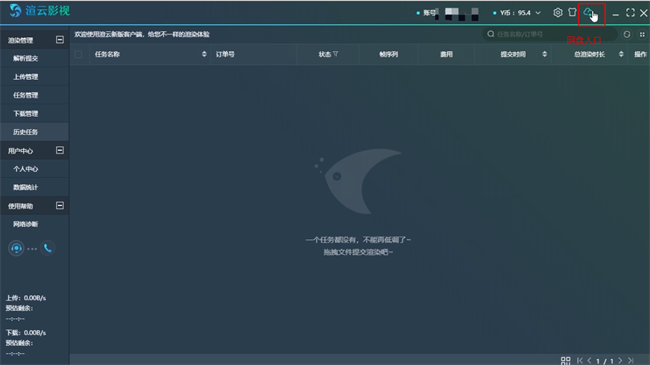Click the 渲云影视 logo
Screen dimensions: 650x365
coord(40,11)
